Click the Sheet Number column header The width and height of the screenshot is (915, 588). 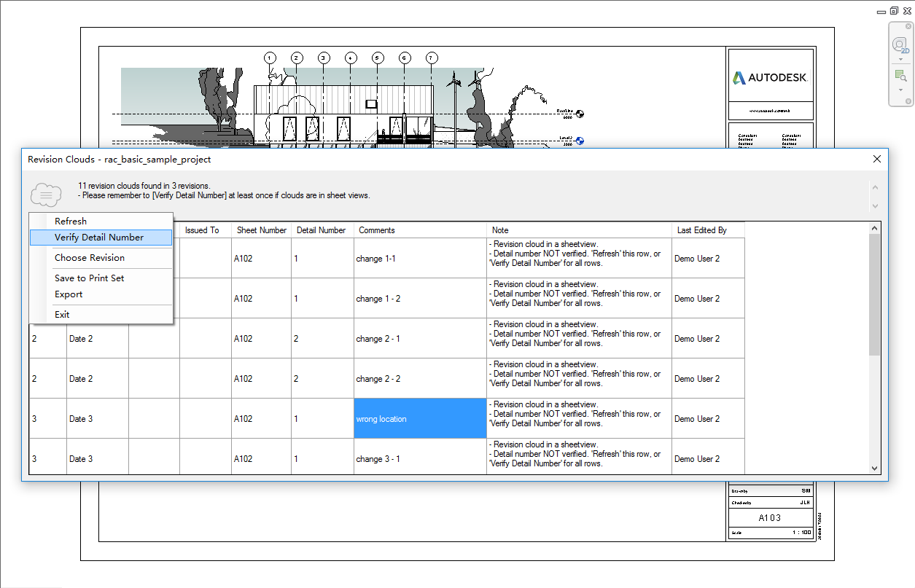261,230
